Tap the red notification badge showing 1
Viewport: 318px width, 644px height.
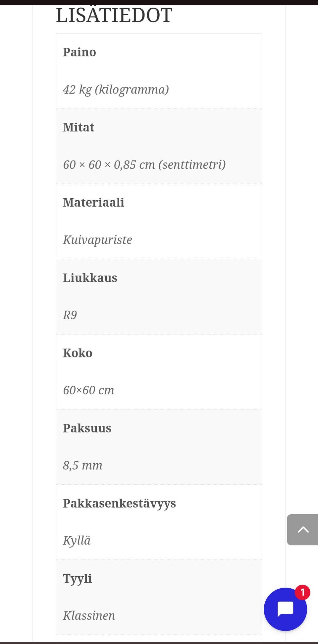click(x=302, y=592)
